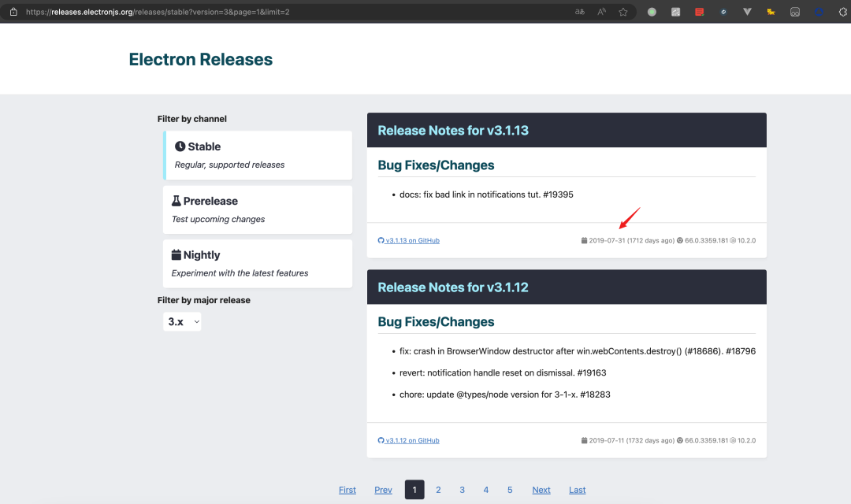This screenshot has height=504, width=851.
Task: Click the 'chore: update @types/node version' entry
Action: coord(505,395)
